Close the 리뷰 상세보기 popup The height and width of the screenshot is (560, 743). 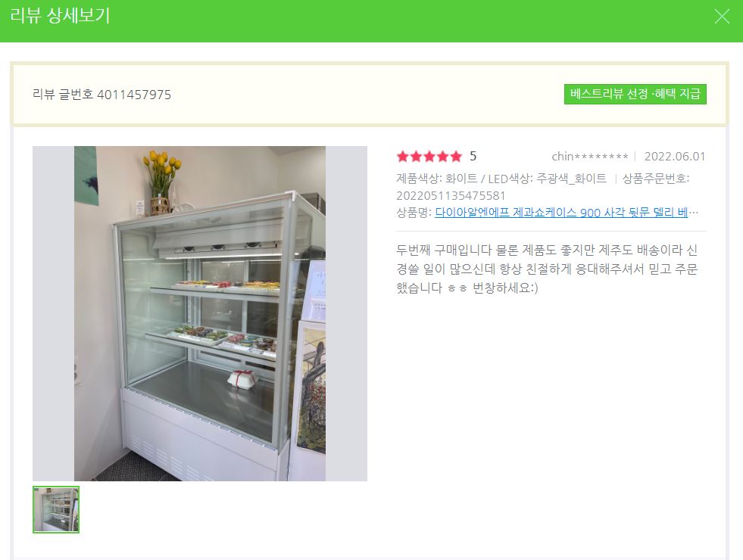722,17
